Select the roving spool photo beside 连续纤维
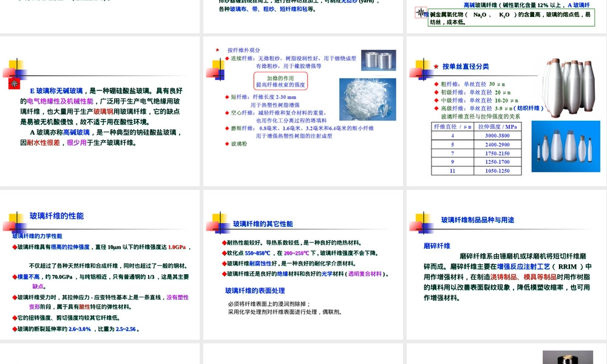This screenshot has height=364, width=607. point(379,60)
